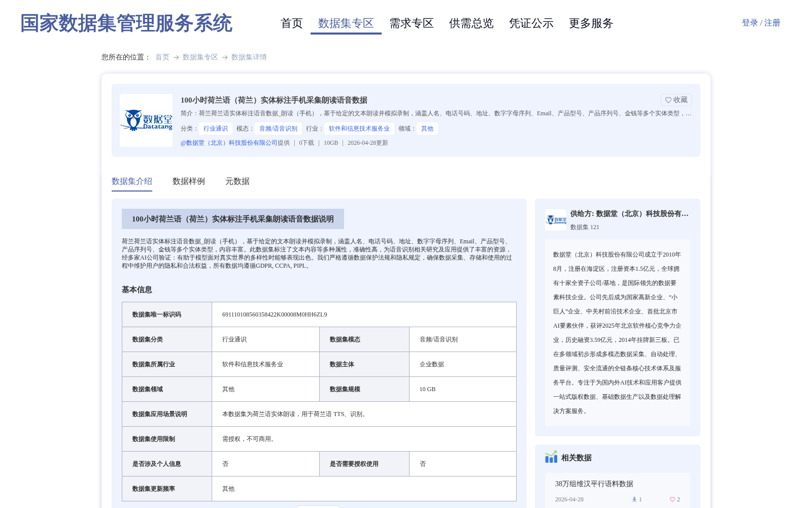This screenshot has height=508, width=812.
Task: Click the 2026-04-28 date on related data card
Action: (569, 499)
